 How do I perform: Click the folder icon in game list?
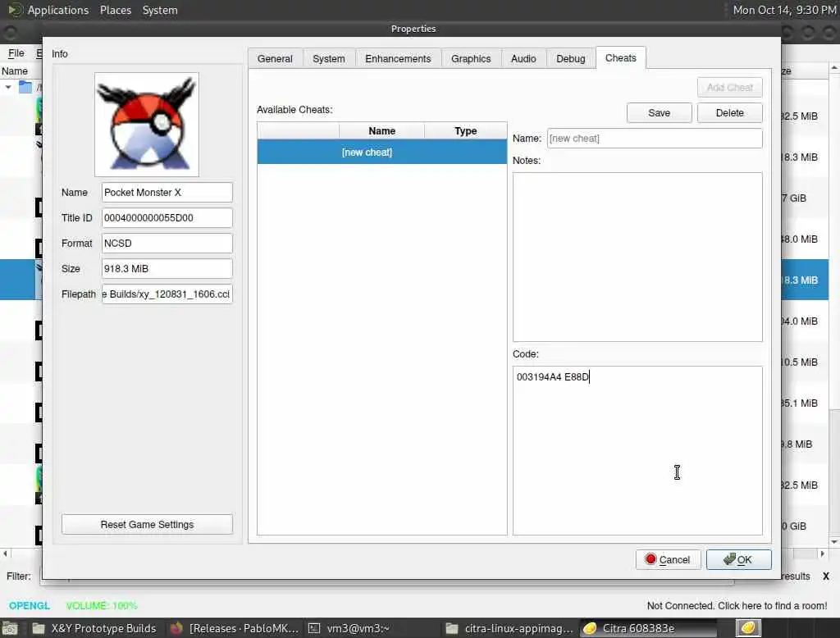[25, 87]
